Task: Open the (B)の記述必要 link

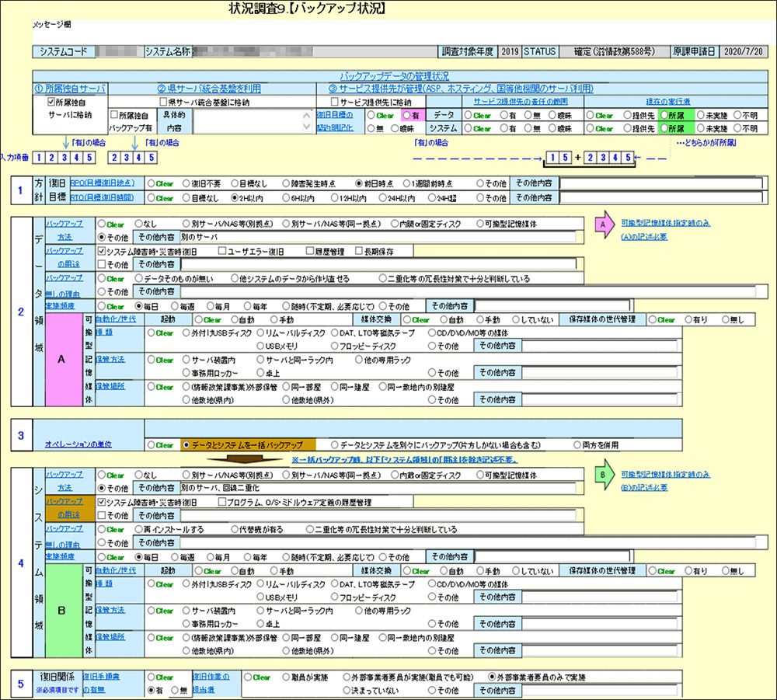Action: 644,487
